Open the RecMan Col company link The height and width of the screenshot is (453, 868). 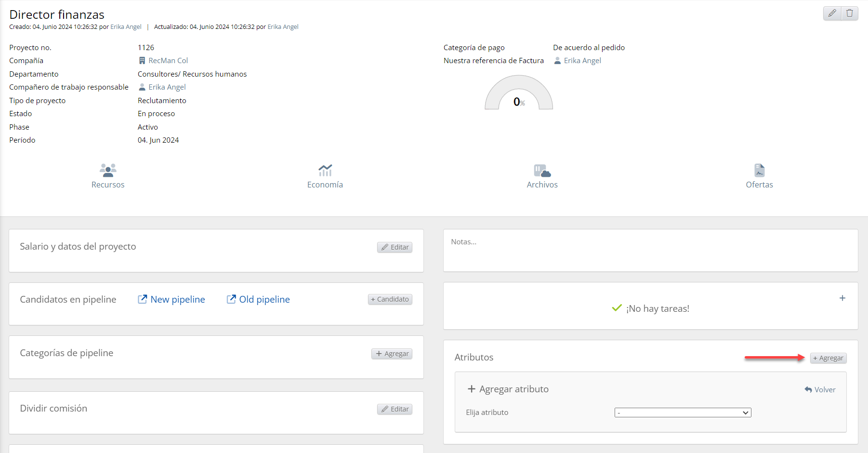tap(168, 61)
